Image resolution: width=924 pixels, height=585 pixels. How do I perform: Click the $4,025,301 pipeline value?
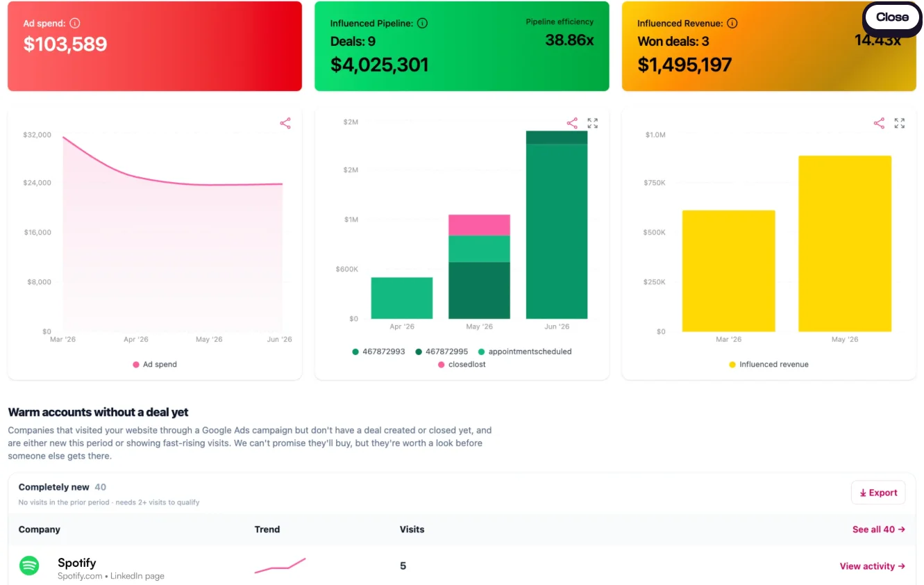tap(379, 65)
